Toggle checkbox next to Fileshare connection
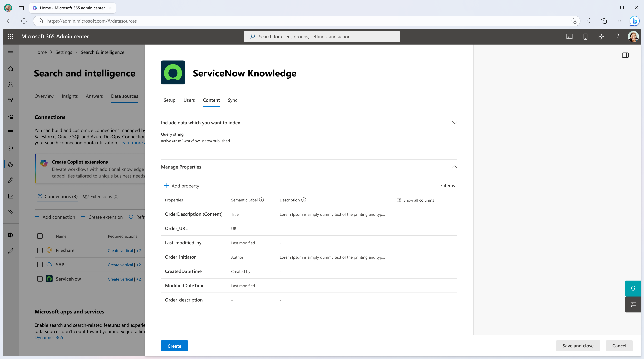Screen dimensions: 644x359 pyautogui.click(x=40, y=250)
